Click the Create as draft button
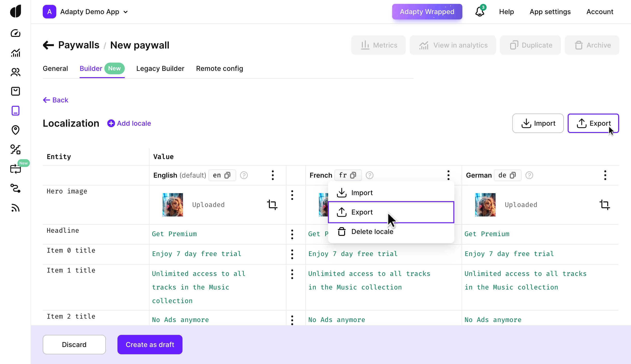631x364 pixels. tap(150, 345)
